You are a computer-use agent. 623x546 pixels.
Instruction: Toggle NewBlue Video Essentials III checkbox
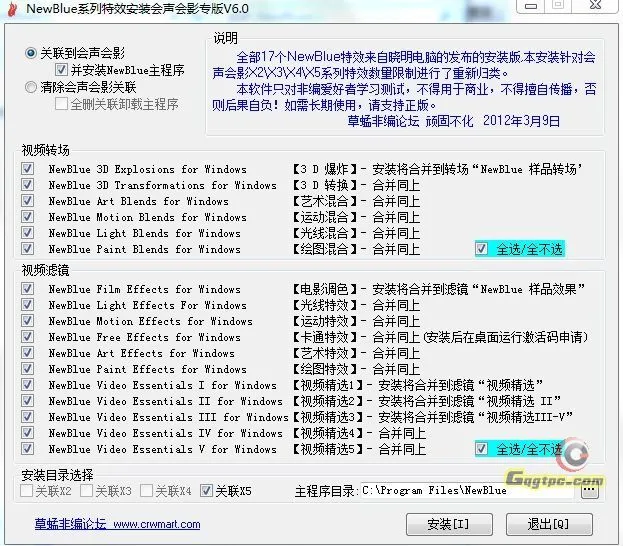coord(27,416)
